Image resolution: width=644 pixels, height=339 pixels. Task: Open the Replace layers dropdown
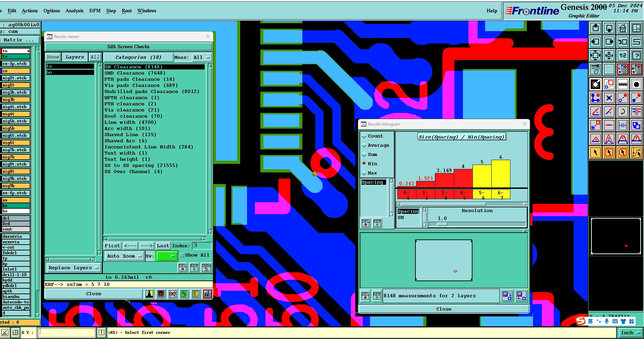[73, 268]
